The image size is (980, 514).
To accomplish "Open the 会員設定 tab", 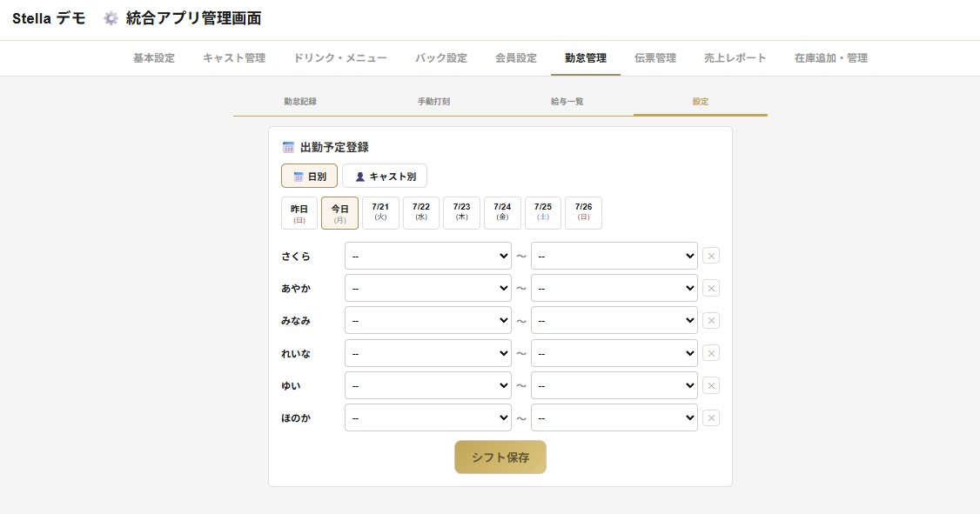I will (x=516, y=58).
